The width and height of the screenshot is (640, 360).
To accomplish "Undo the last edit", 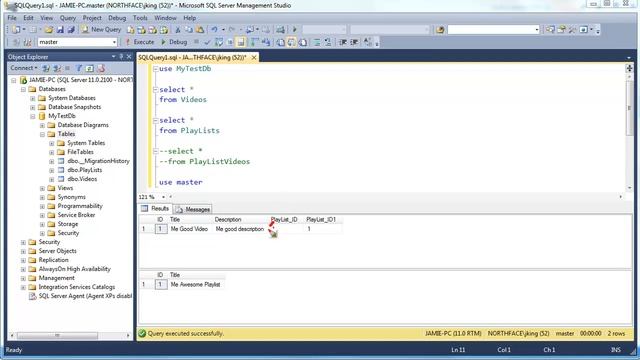I will click(x=214, y=30).
